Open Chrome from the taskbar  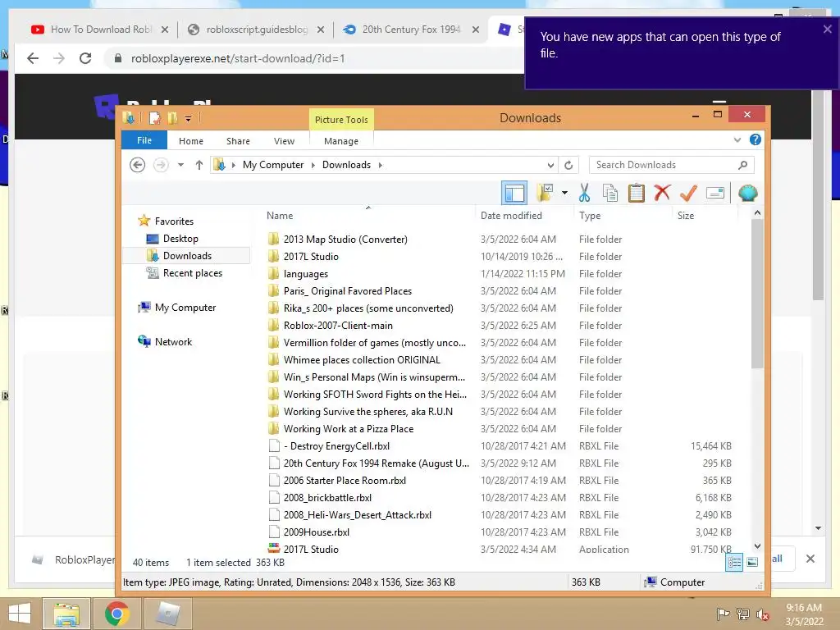pos(116,614)
